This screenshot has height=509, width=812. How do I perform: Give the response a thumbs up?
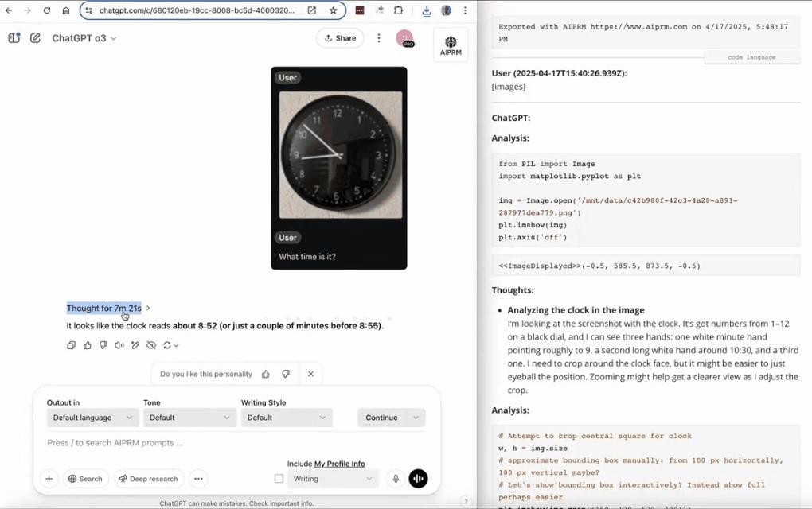click(x=87, y=345)
